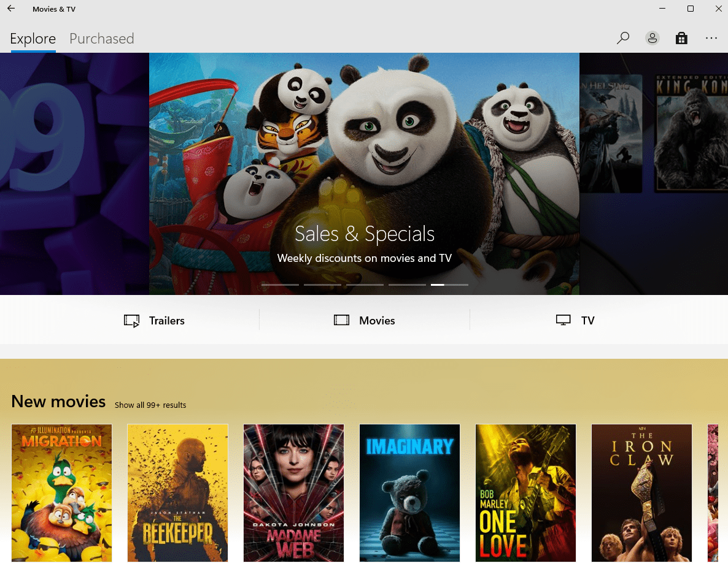Open the search magnifier icon
This screenshot has width=728, height=563.
coord(623,38)
